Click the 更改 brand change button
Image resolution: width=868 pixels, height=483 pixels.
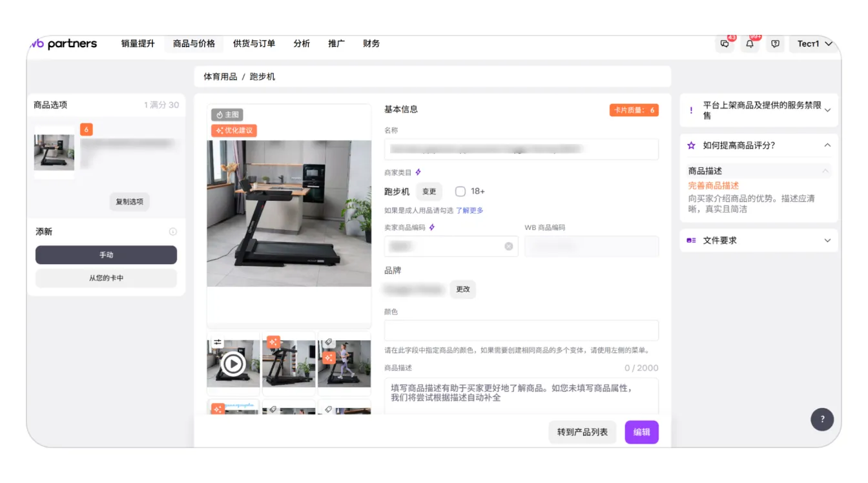[x=463, y=289]
